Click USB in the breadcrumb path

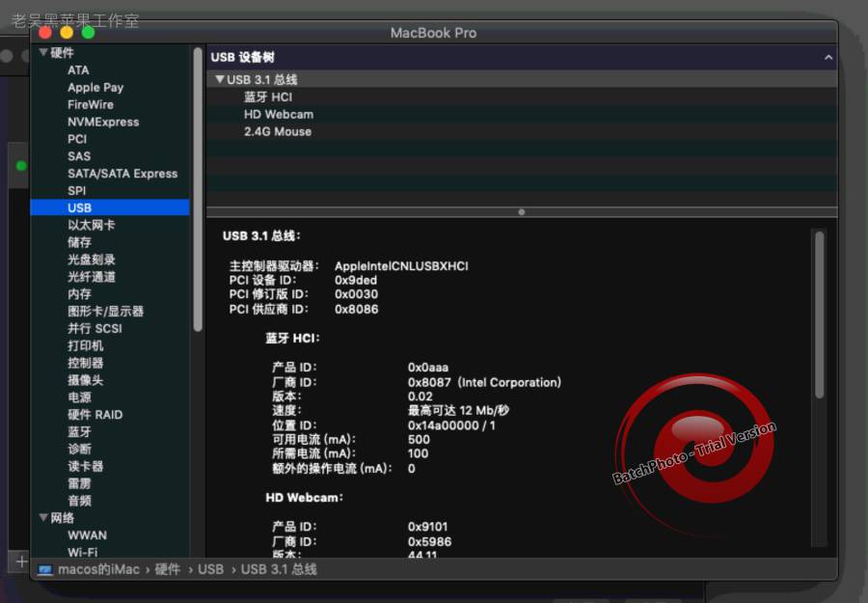[x=210, y=569]
